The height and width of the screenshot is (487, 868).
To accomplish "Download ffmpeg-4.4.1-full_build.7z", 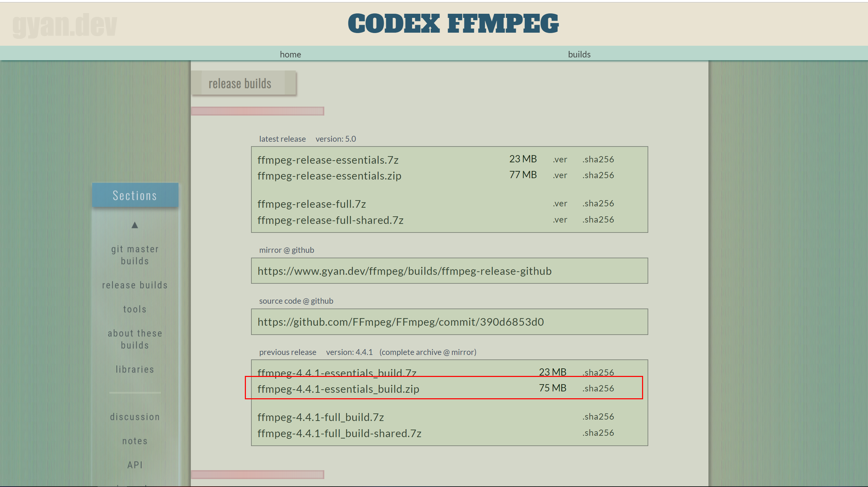I will (x=321, y=417).
